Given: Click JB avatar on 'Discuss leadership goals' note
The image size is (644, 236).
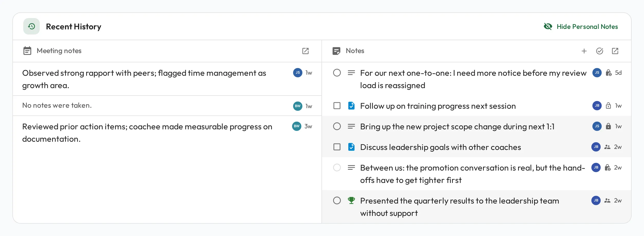Looking at the screenshot, I should 596,147.
